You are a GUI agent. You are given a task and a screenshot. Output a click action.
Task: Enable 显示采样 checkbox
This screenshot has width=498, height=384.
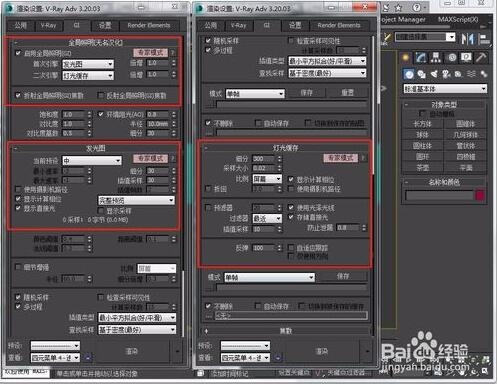pos(101,211)
